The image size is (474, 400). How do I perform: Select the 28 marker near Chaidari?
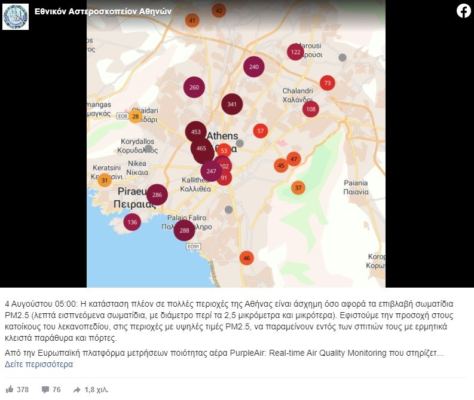[x=135, y=116]
